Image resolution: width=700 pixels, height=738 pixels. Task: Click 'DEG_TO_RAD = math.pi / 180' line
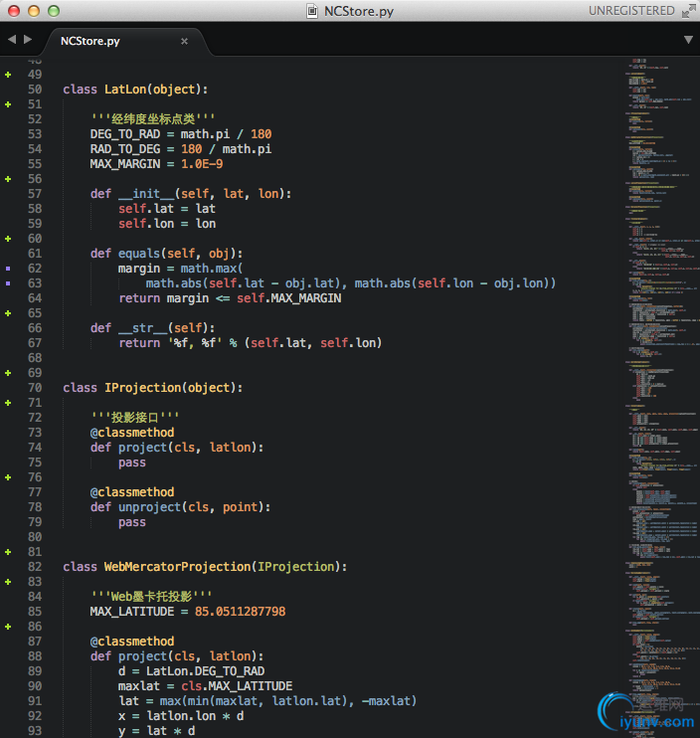181,134
